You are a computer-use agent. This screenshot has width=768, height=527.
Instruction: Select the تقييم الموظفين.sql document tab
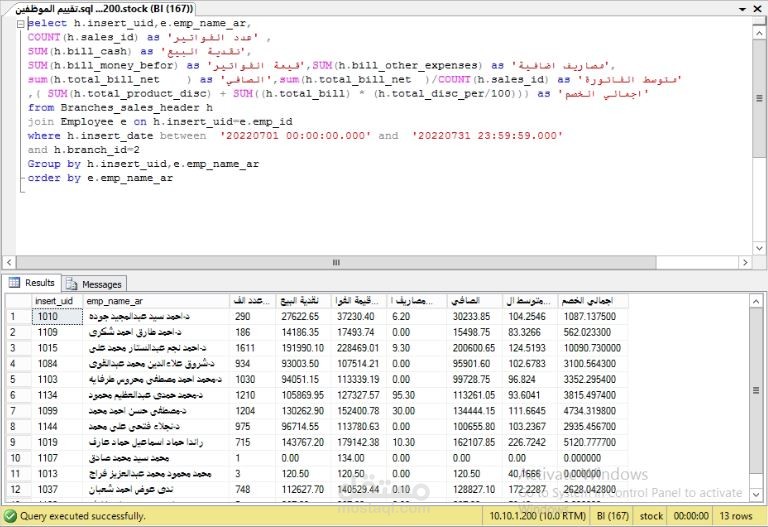tap(104, 9)
